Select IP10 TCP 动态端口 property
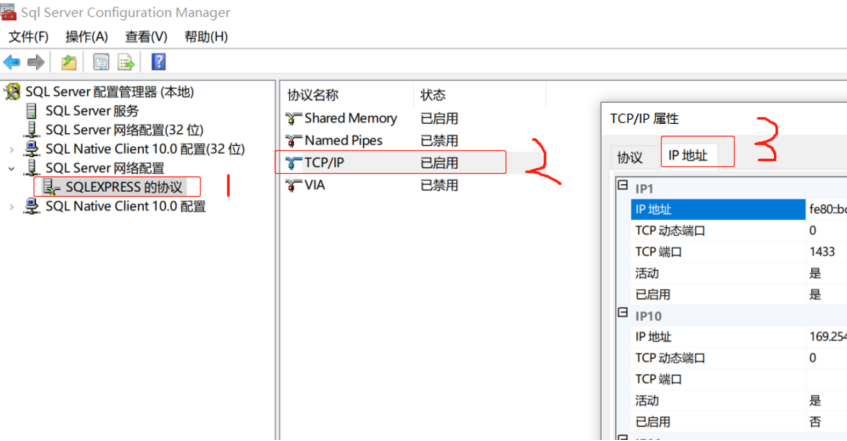 [739, 358]
